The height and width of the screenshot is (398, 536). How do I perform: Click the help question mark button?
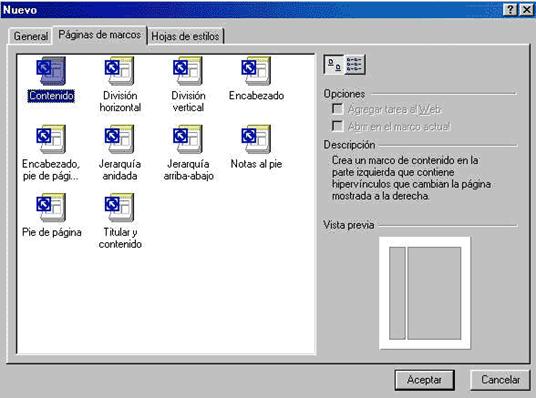(x=510, y=10)
